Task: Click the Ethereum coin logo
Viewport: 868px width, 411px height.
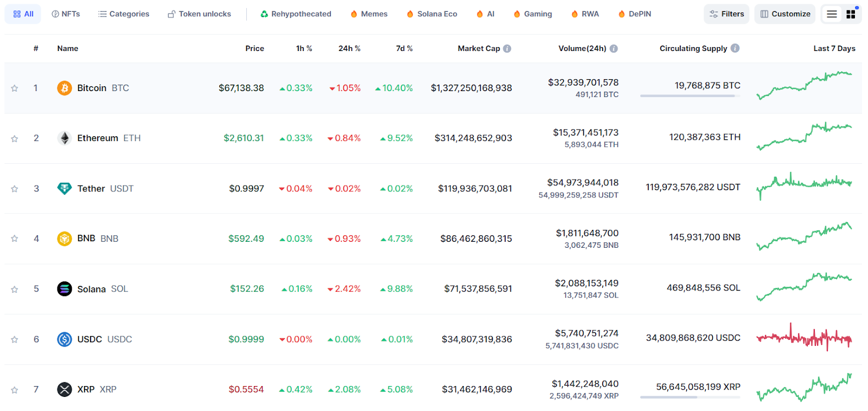Action: (65, 138)
